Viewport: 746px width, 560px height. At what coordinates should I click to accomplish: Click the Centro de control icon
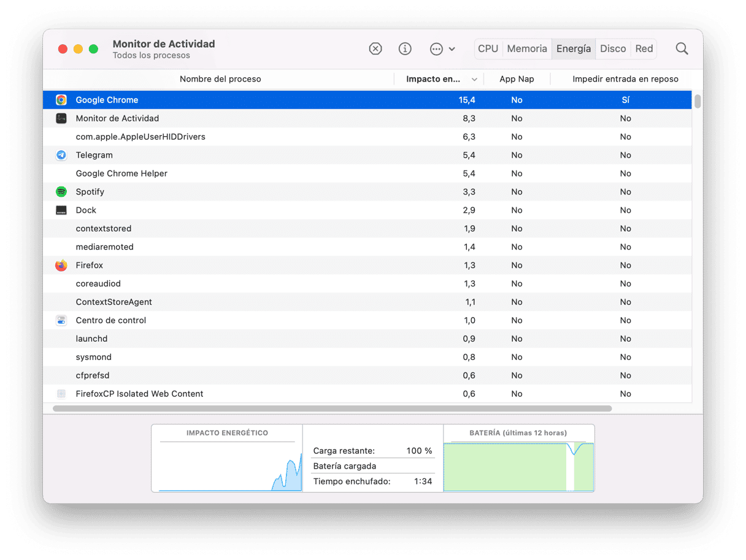pyautogui.click(x=61, y=320)
